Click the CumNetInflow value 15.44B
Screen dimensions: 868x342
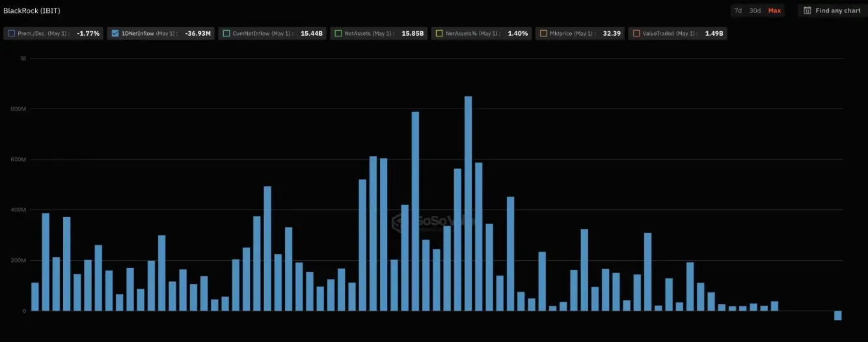tap(311, 33)
